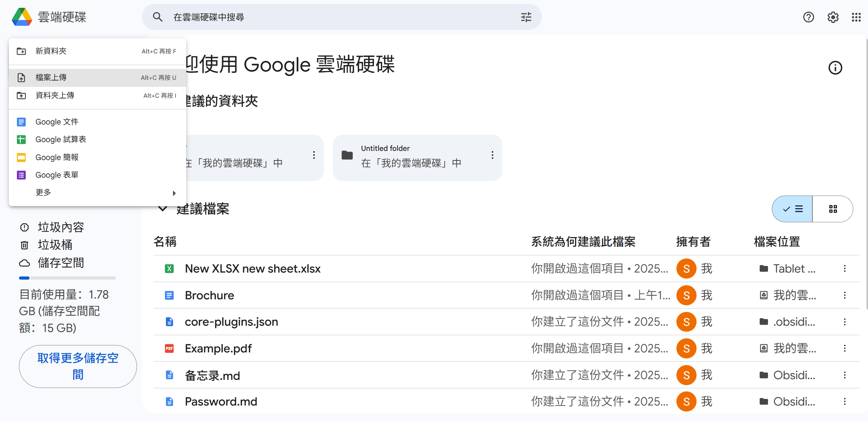The image size is (868, 421).
Task: Open more actions for 备忘录.md
Action: (845, 375)
